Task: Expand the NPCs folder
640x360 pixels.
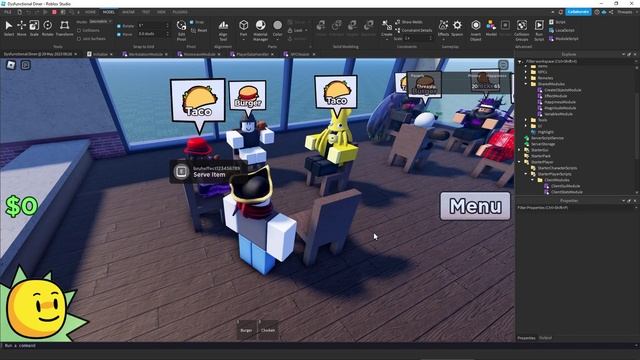Action: click(527, 72)
